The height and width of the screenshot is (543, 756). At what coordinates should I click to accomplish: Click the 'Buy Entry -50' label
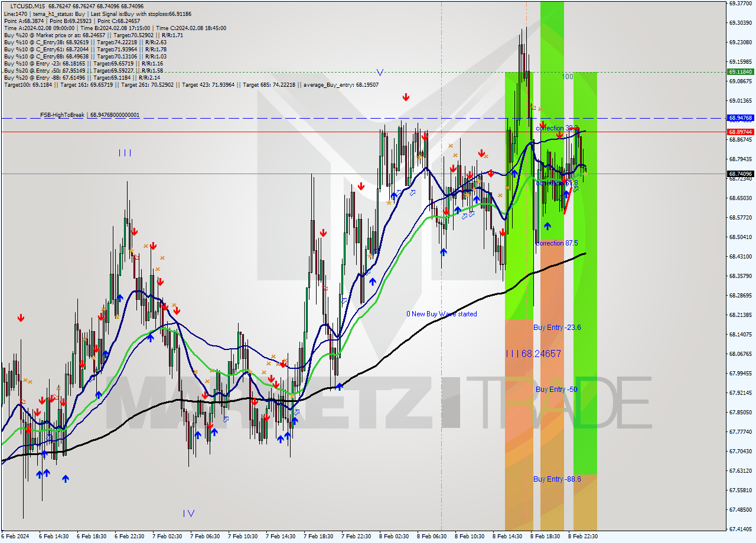pos(556,390)
